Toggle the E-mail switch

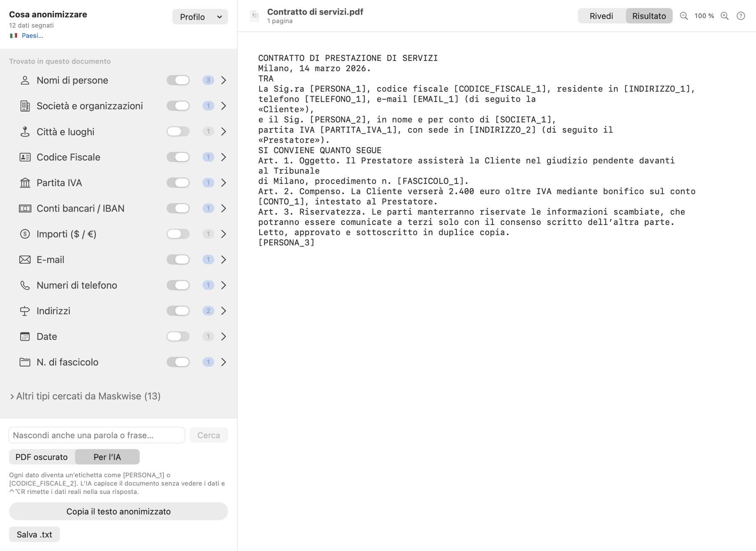(178, 260)
